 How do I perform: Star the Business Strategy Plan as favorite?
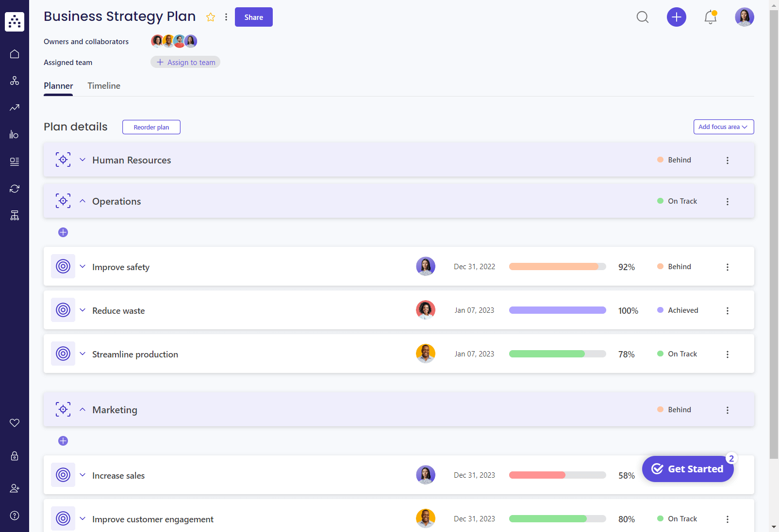pyautogui.click(x=211, y=17)
